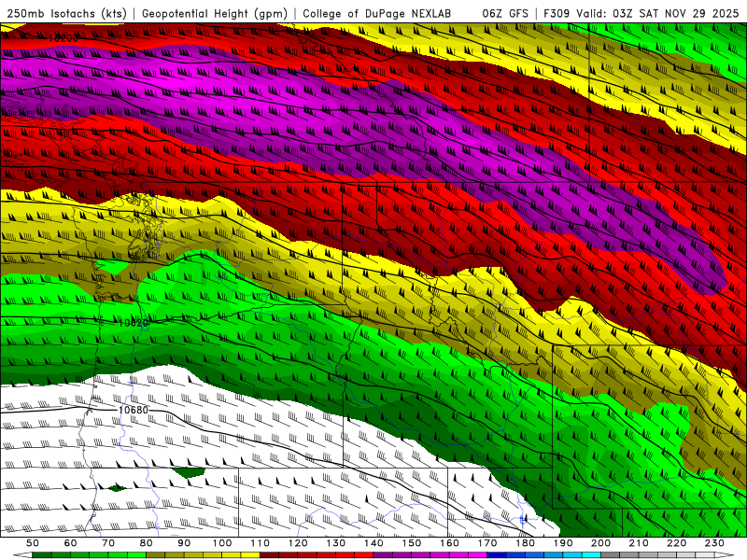The height and width of the screenshot is (560, 747).
Task: Click the 170 value on the color scale
Action: click(x=487, y=543)
